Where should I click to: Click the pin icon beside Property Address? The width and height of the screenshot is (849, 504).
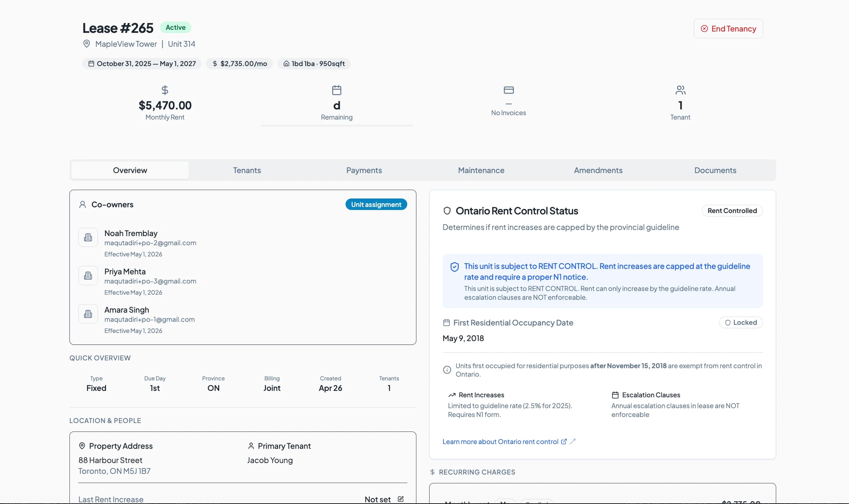[82, 446]
